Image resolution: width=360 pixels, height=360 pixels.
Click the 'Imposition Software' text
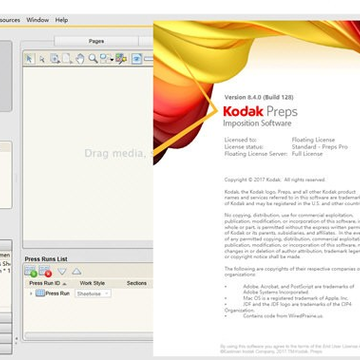pos(257,123)
